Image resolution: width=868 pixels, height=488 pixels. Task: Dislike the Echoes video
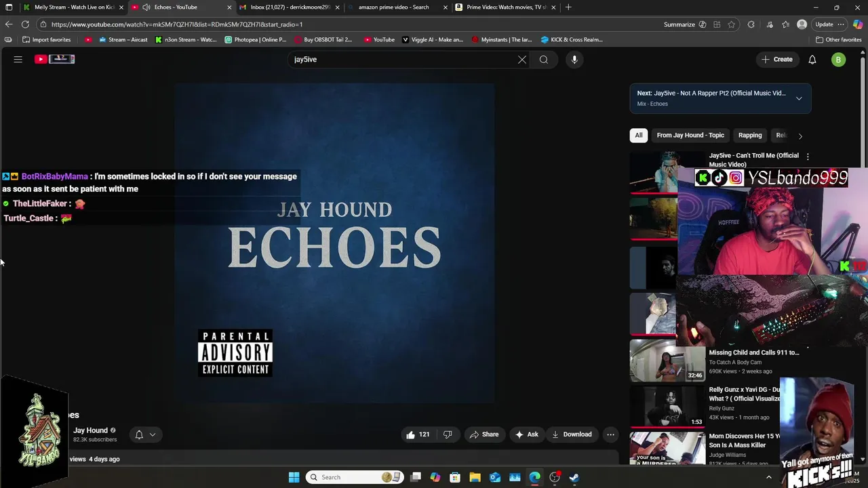coord(448,434)
